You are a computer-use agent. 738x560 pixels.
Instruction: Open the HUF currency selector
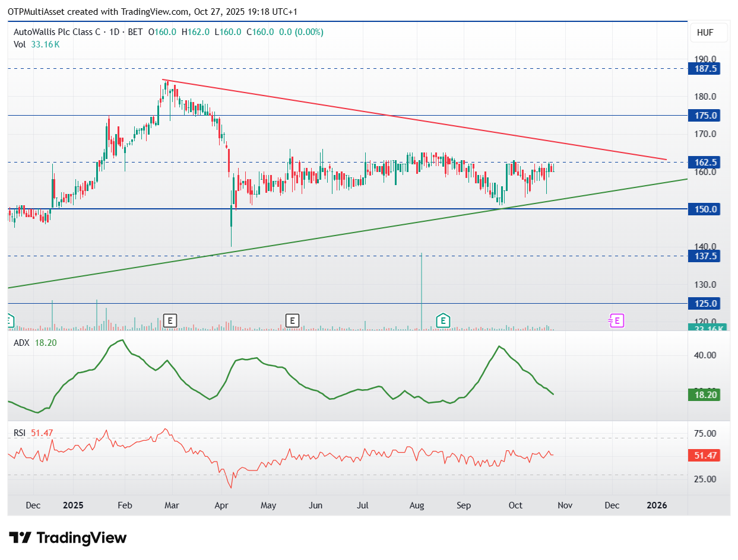710,34
